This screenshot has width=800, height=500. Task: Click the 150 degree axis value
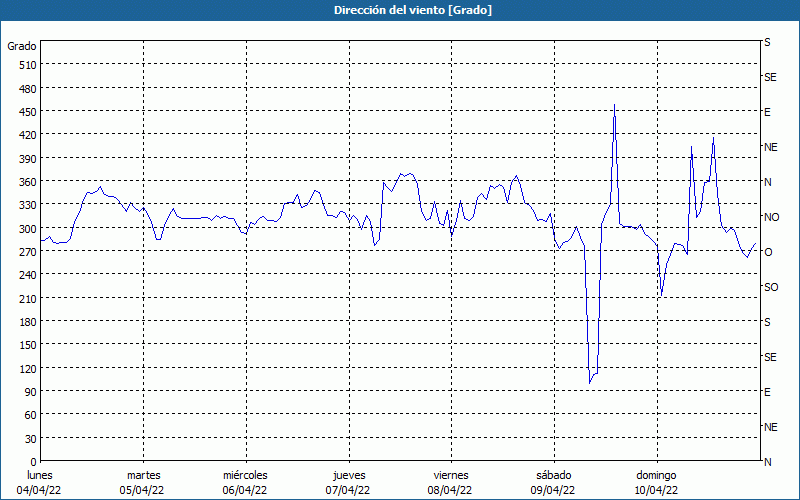(28, 345)
